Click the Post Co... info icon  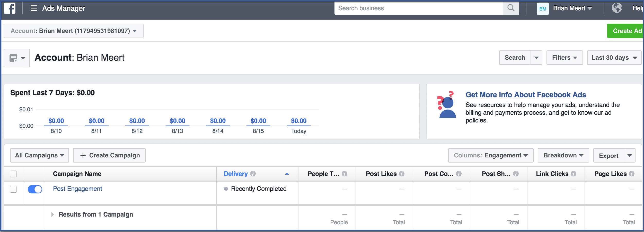459,174
